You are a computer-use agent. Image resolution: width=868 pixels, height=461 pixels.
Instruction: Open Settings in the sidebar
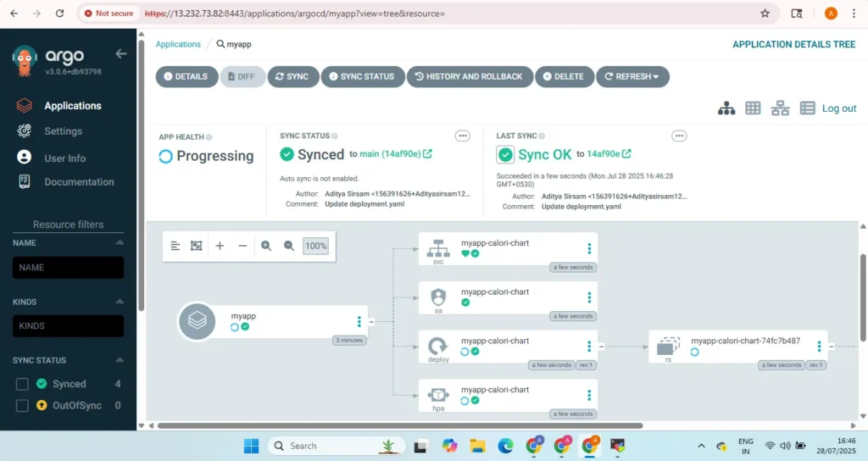click(63, 131)
